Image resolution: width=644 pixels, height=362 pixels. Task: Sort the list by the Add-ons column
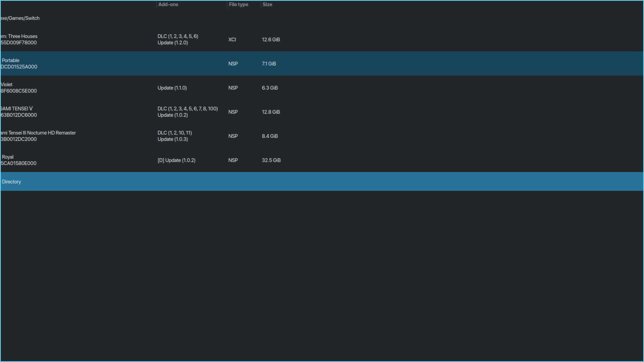pyautogui.click(x=168, y=4)
